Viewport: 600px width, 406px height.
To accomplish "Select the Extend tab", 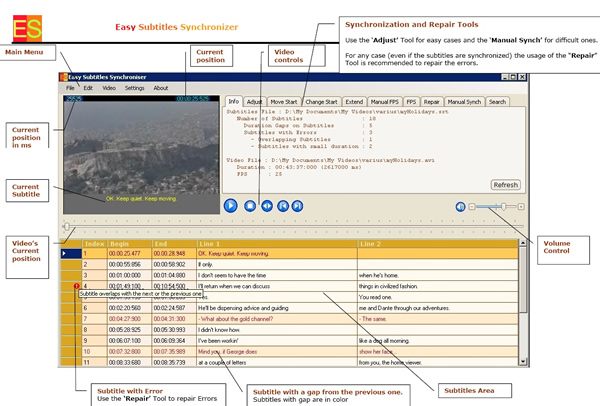I will click(354, 102).
